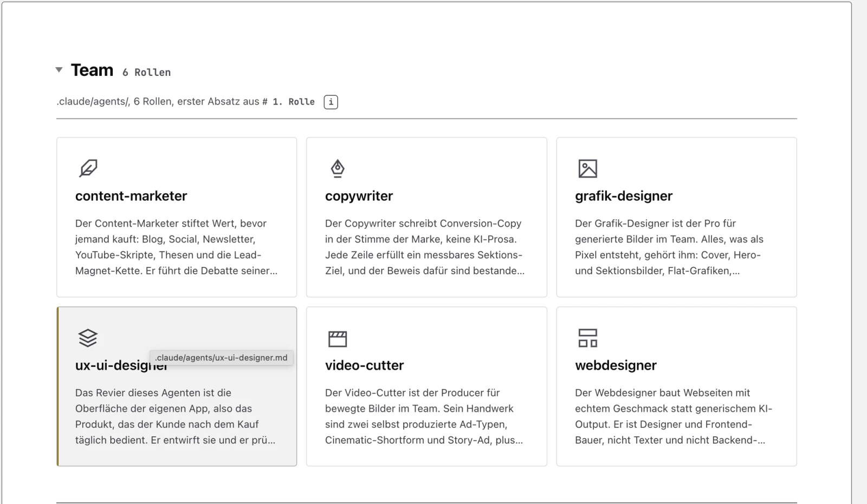The height and width of the screenshot is (504, 867).
Task: Open the info icon next to Rolle
Action: (331, 102)
